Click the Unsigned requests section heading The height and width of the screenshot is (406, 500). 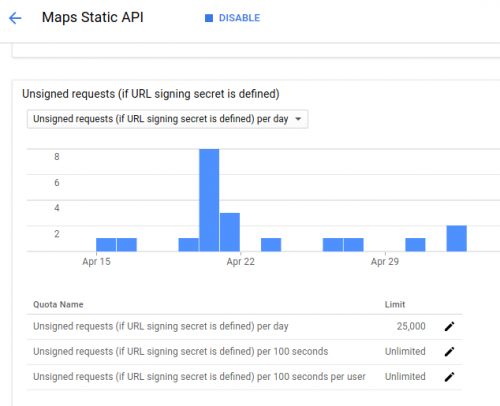pos(151,94)
